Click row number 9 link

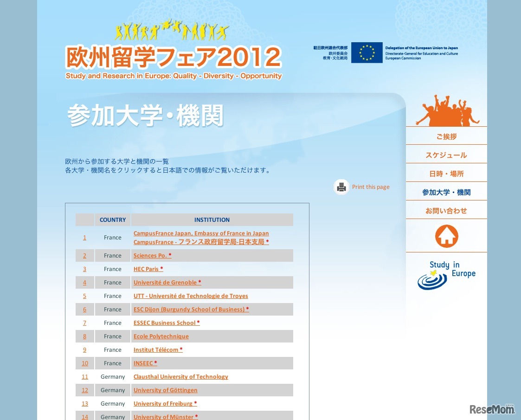85,350
